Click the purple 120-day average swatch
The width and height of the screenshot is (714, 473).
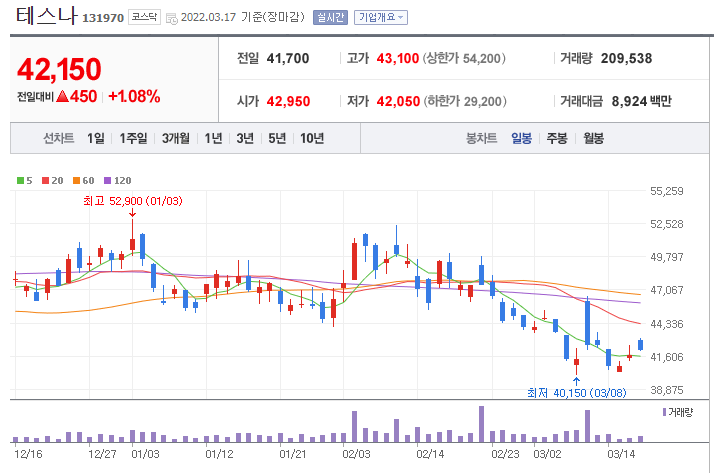pyautogui.click(x=107, y=181)
